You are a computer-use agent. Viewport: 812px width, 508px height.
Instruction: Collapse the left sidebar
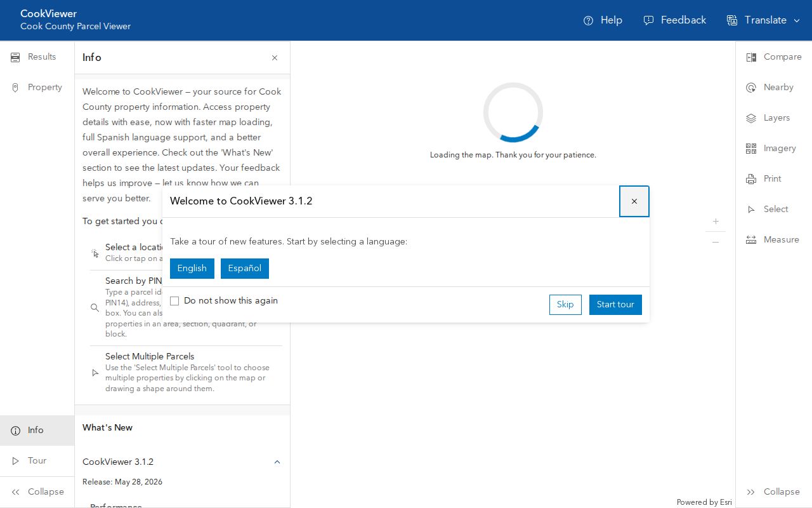coord(37,492)
